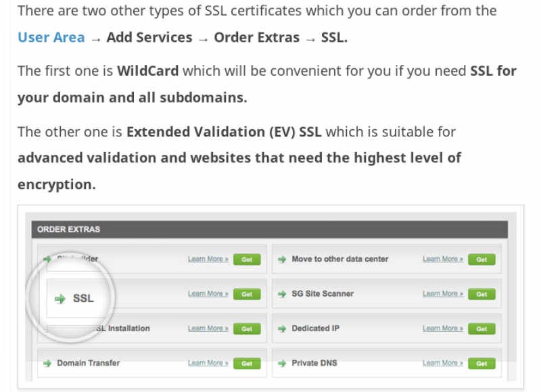Click the bold WildCard text
Image resolution: width=541 pixels, height=392 pixels.
pyautogui.click(x=147, y=71)
